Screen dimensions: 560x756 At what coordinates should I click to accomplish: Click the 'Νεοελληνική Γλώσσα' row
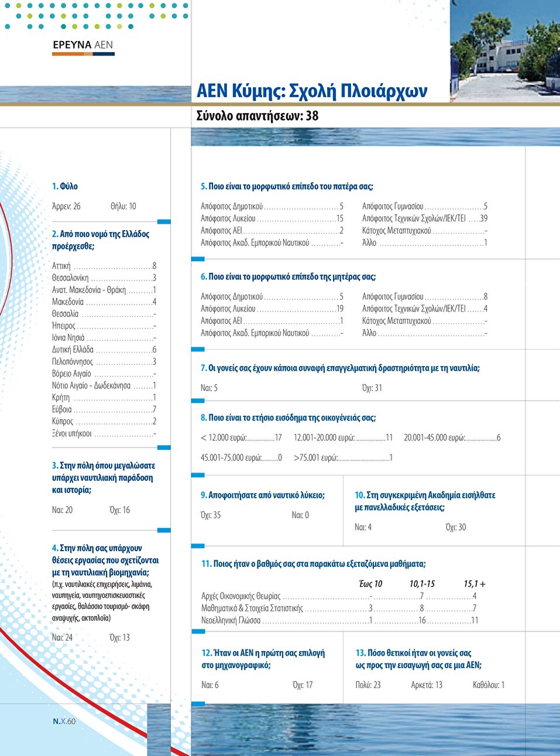coord(340,620)
